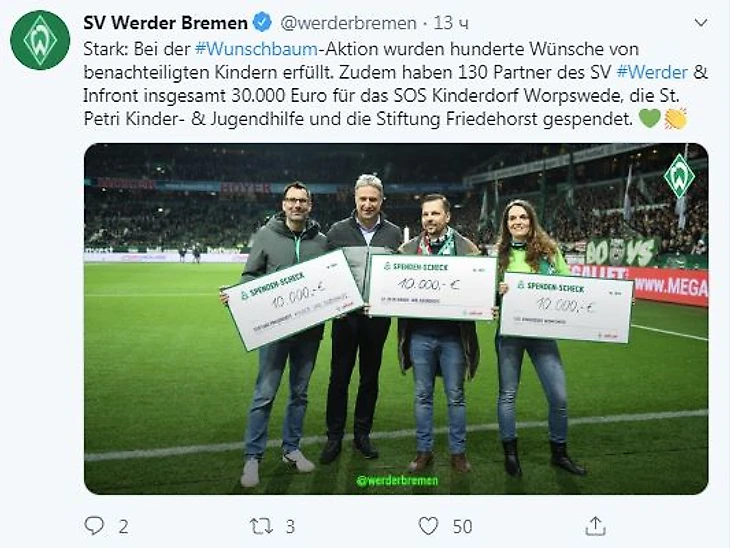
Task: Click the retweet count 3
Action: click(290, 527)
